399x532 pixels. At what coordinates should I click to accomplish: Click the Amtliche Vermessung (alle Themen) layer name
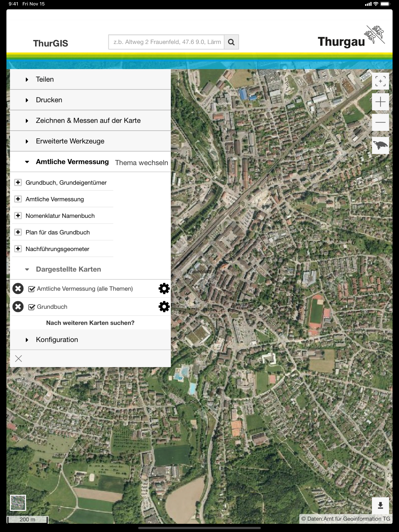85,289
